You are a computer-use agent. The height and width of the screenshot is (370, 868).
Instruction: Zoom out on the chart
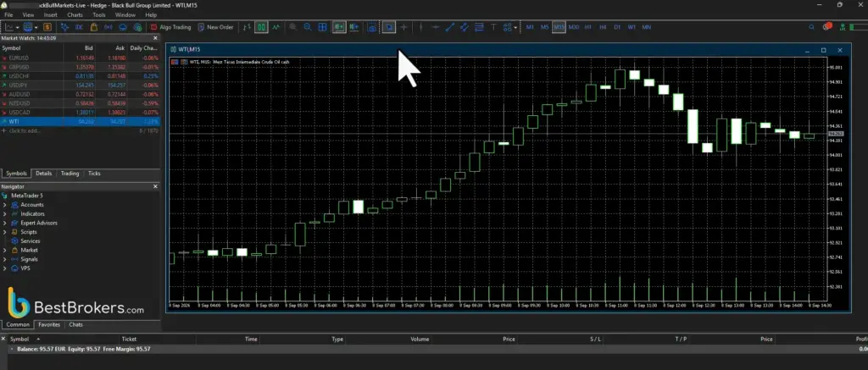(308, 27)
